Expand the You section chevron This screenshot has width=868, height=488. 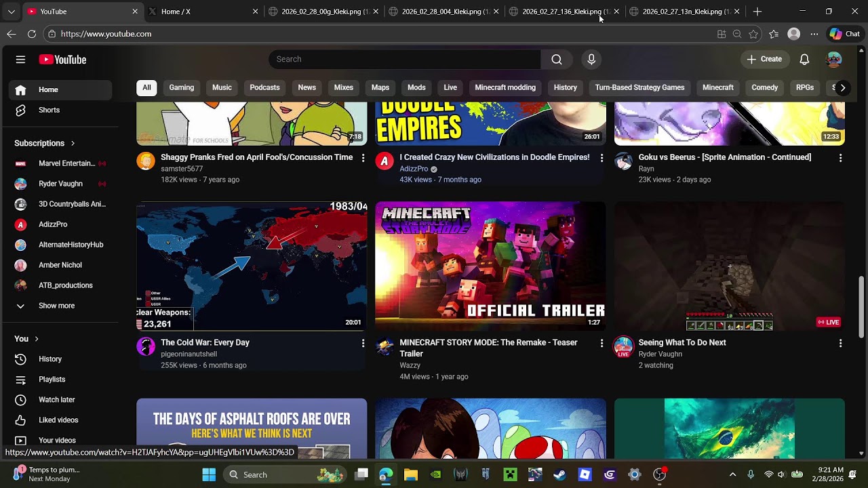coord(37,339)
